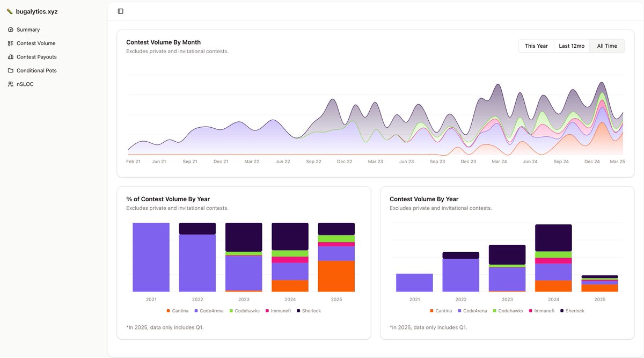Click Sherlock segment of 2023 percent bar

pyautogui.click(x=244, y=237)
